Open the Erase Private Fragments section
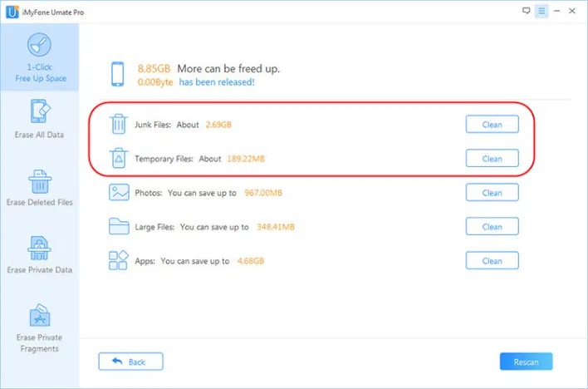The height and width of the screenshot is (389, 588). [39, 328]
